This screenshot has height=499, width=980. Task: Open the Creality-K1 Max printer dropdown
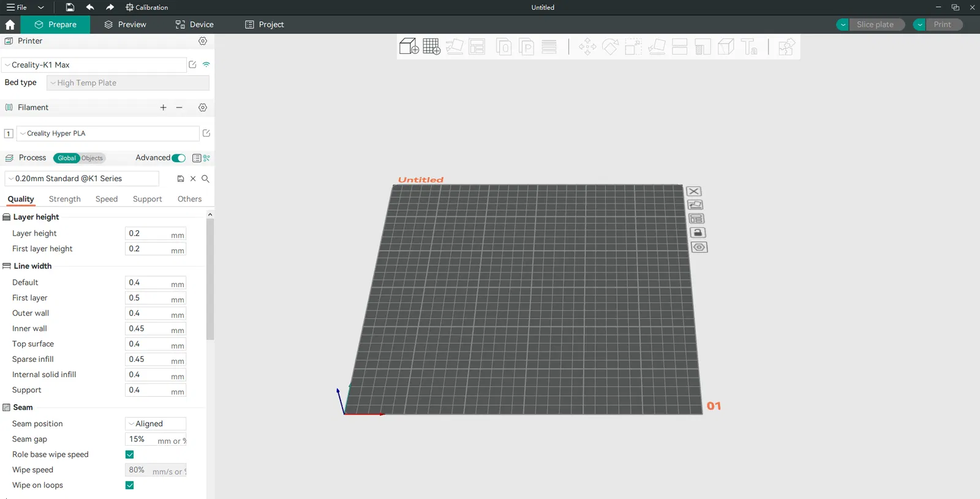point(94,65)
